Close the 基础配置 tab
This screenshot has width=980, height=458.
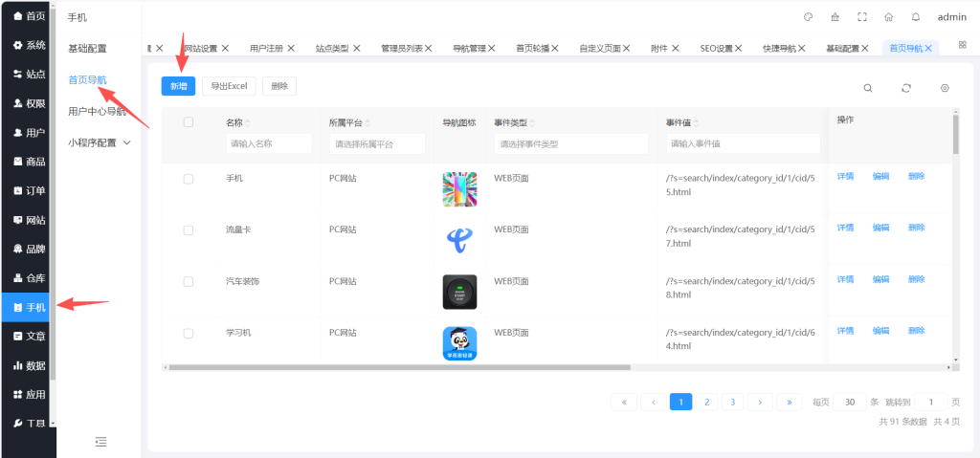coord(865,48)
